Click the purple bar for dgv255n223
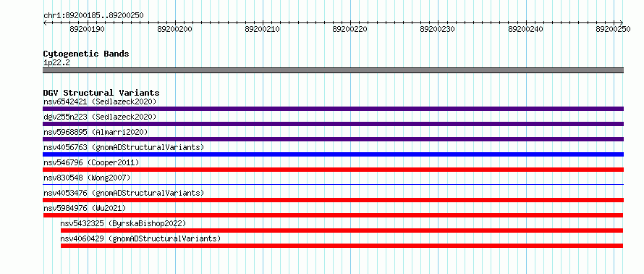The image size is (644, 274). pyautogui.click(x=333, y=124)
